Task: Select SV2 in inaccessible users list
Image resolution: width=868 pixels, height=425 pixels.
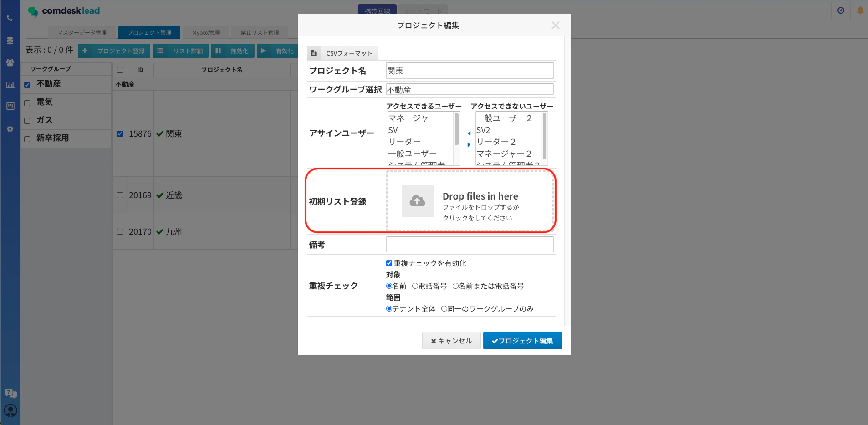Action: [483, 130]
